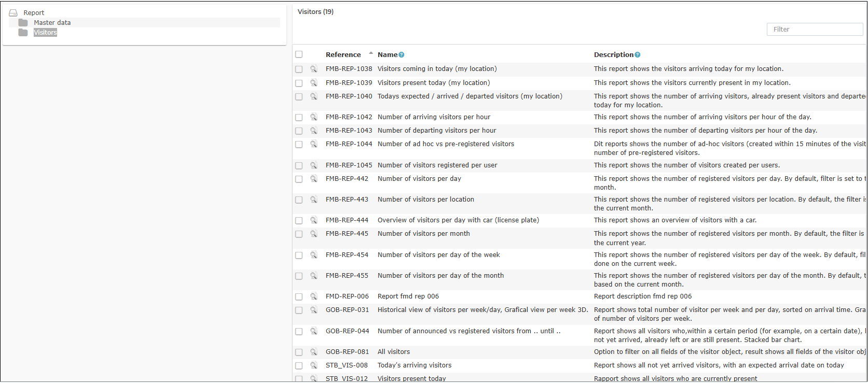The width and height of the screenshot is (868, 383).
Task: Click reference GOB-REP-044
Action: pyautogui.click(x=348, y=331)
